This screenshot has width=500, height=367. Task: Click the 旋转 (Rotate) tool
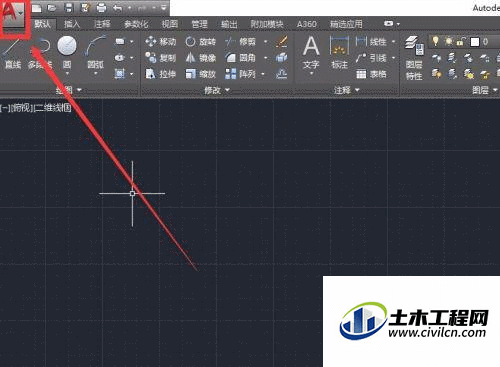(x=201, y=42)
